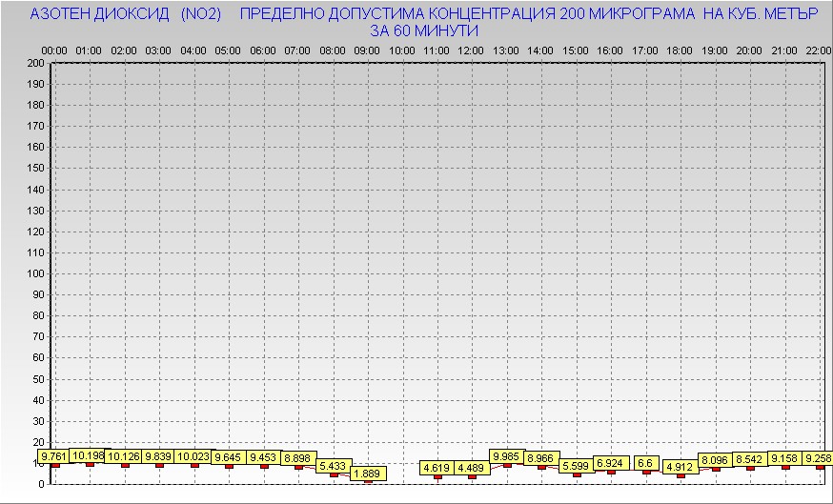Screen dimensions: 833x504
Task: Click the 17:00 time axis label
Action: tap(645, 50)
